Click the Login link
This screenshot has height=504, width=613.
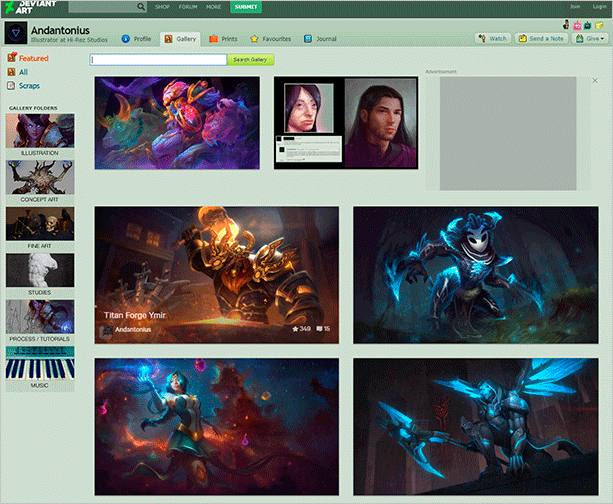[x=598, y=6]
